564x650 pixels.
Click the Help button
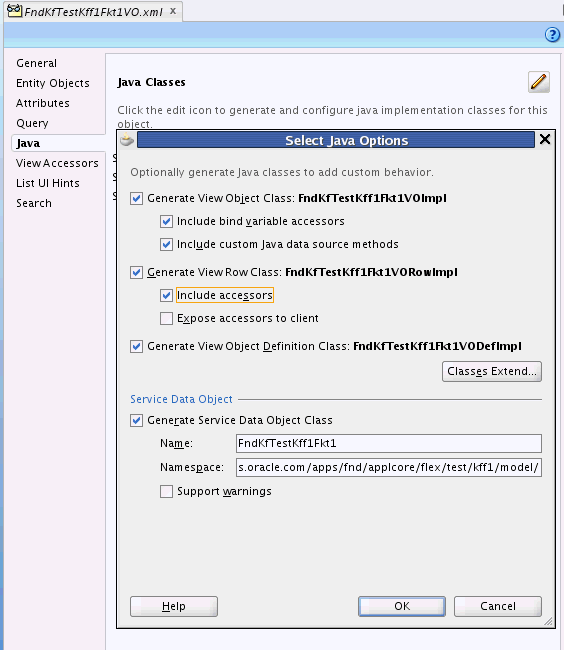click(x=174, y=606)
